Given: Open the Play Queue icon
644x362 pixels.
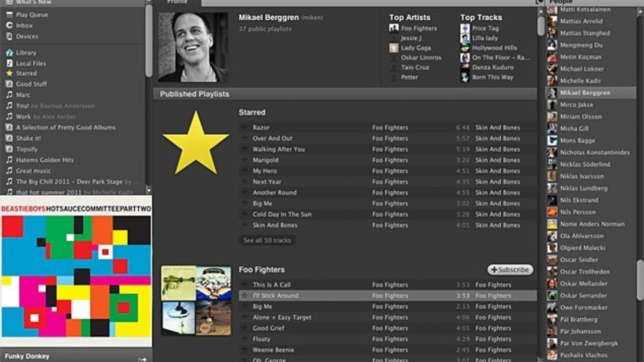Looking at the screenshot, I should (9, 14).
